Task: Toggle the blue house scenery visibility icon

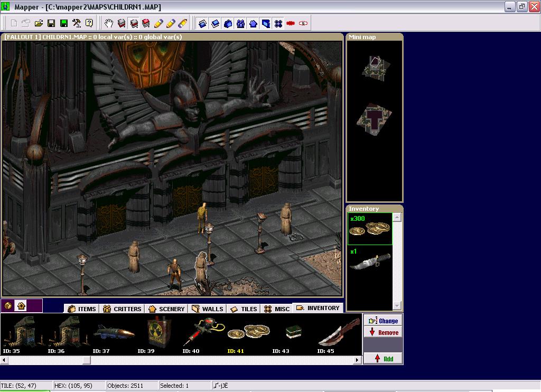Action: coord(253,23)
